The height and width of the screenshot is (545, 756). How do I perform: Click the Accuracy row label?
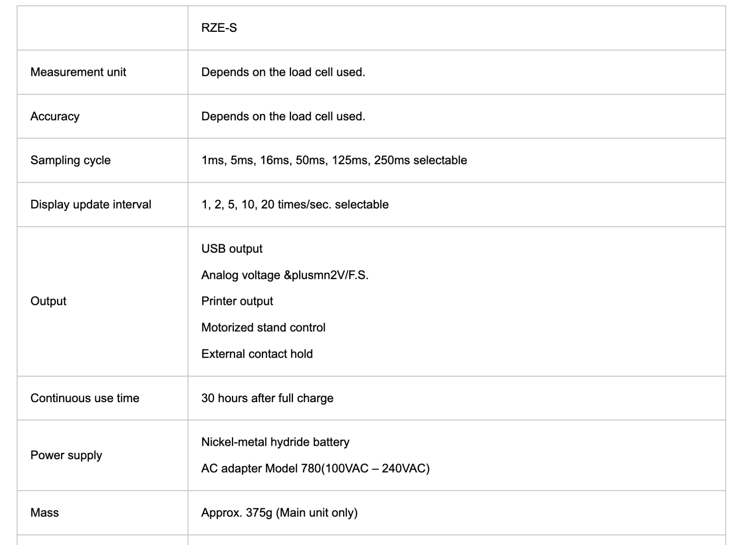(55, 116)
